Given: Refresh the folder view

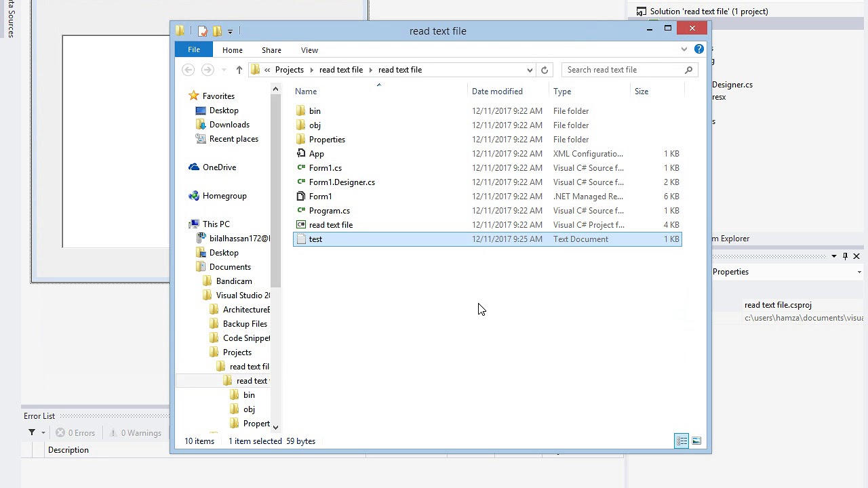Looking at the screenshot, I should 545,70.
